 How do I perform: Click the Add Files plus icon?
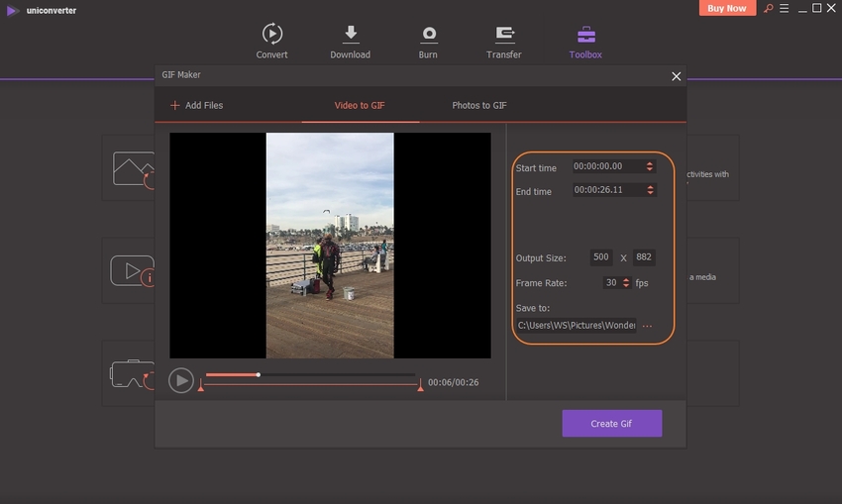(175, 105)
